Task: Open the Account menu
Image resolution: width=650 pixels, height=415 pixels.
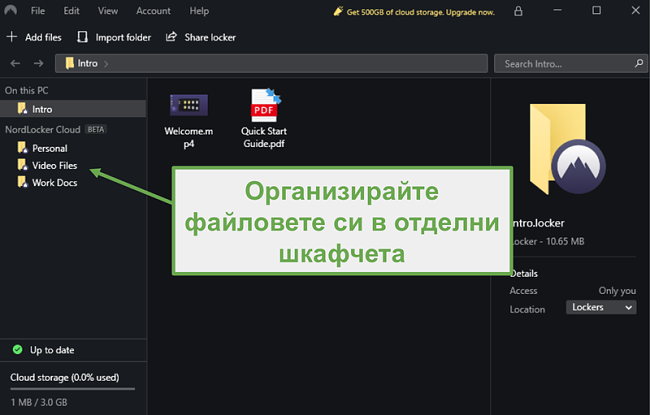Action: (153, 11)
